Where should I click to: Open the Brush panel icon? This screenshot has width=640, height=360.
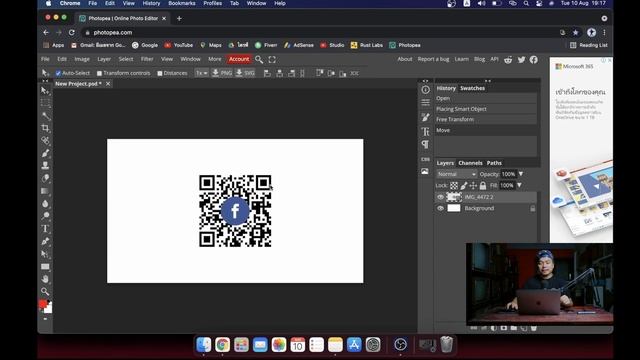point(425,118)
